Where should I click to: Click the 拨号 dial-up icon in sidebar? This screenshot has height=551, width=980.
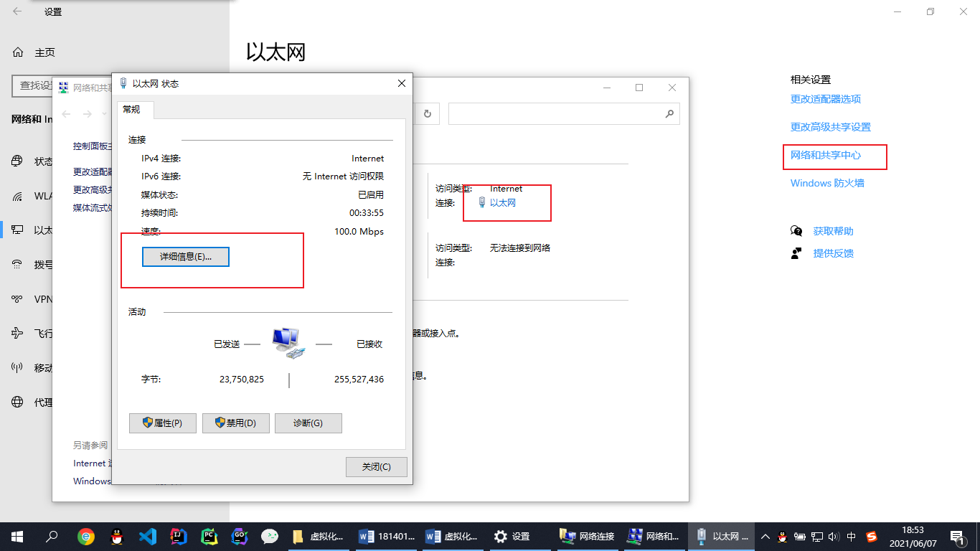tap(17, 265)
